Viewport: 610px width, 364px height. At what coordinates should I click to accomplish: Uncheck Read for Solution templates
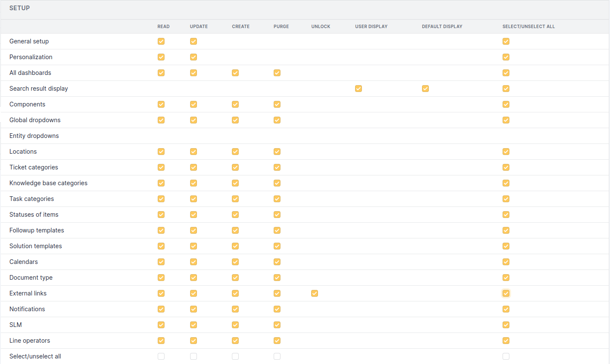click(x=161, y=246)
